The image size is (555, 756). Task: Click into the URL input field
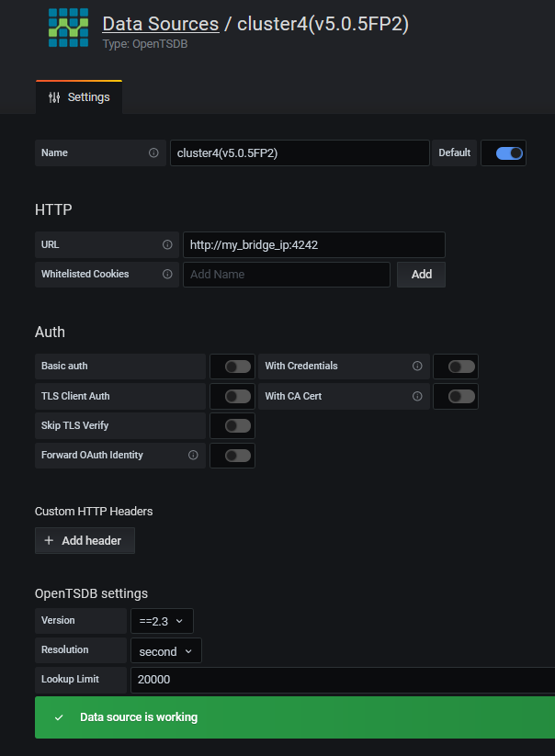pyautogui.click(x=313, y=245)
